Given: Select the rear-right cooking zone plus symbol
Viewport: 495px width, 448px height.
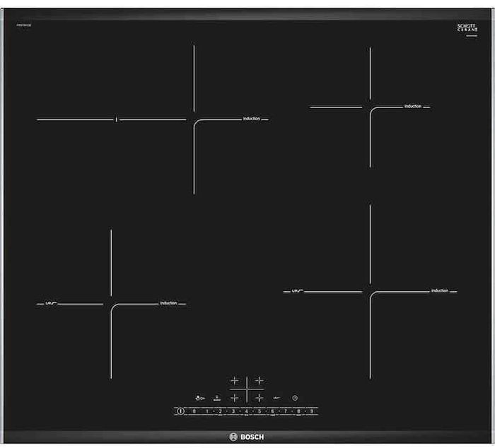Looking at the screenshot, I should coord(260,380).
